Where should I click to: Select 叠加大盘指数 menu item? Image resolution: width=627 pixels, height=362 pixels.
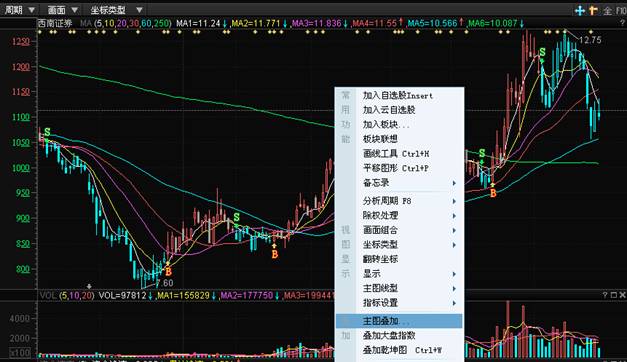(x=400, y=335)
